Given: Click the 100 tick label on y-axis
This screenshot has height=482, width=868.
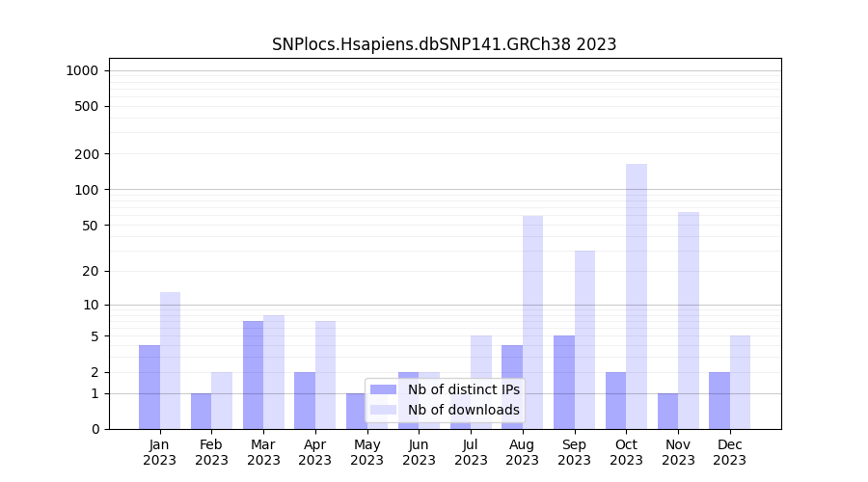Looking at the screenshot, I should pyautogui.click(x=86, y=190).
